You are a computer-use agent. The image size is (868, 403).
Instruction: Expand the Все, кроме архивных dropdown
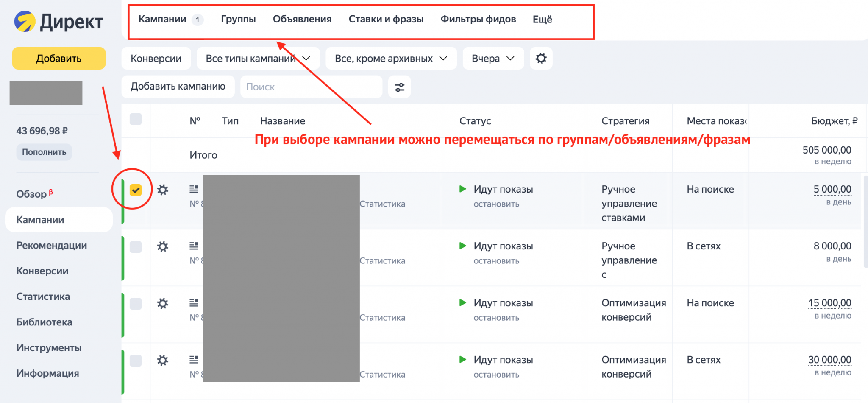pyautogui.click(x=391, y=58)
